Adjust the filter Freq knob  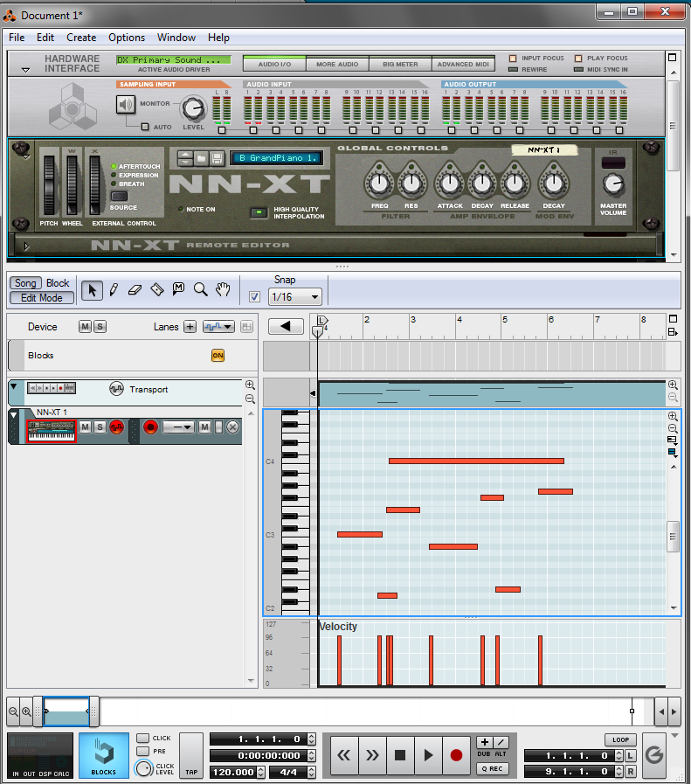[x=379, y=183]
